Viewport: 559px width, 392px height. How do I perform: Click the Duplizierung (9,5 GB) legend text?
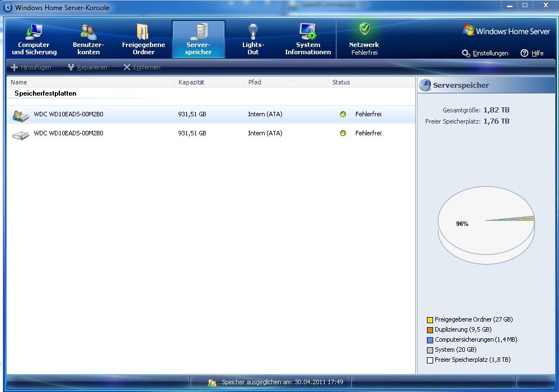pos(463,329)
